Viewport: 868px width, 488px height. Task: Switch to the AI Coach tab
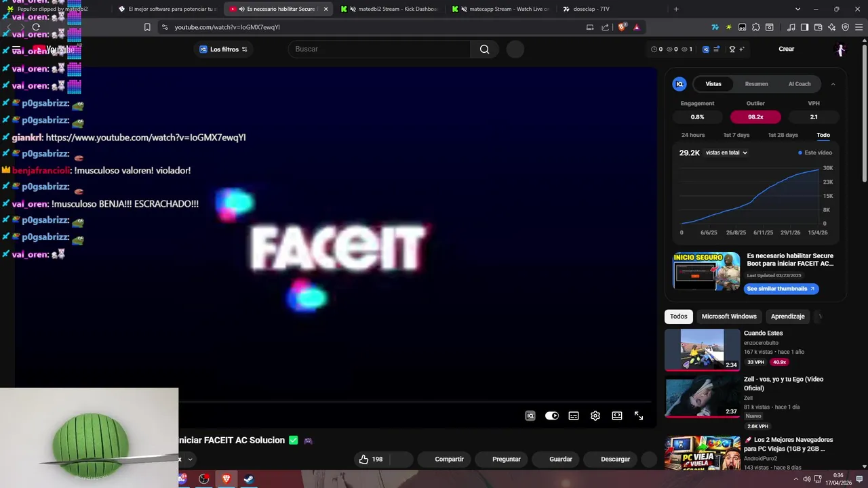tap(800, 84)
